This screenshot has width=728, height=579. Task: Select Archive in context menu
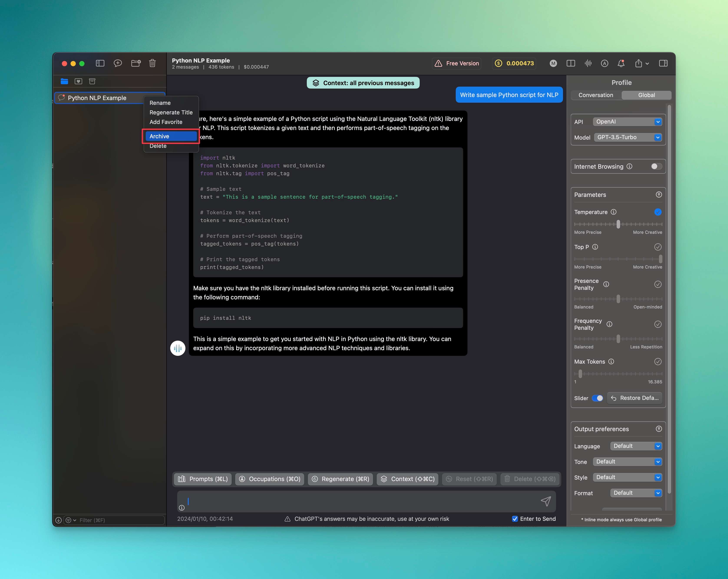click(x=171, y=136)
